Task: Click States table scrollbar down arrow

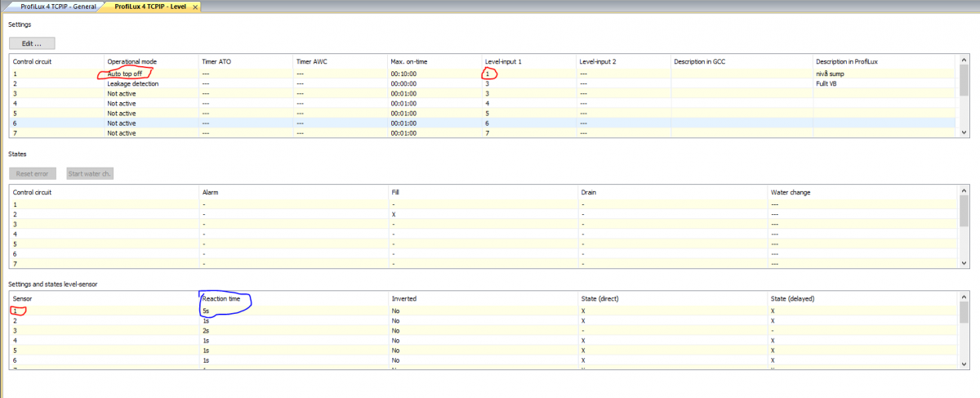Action: (964, 262)
